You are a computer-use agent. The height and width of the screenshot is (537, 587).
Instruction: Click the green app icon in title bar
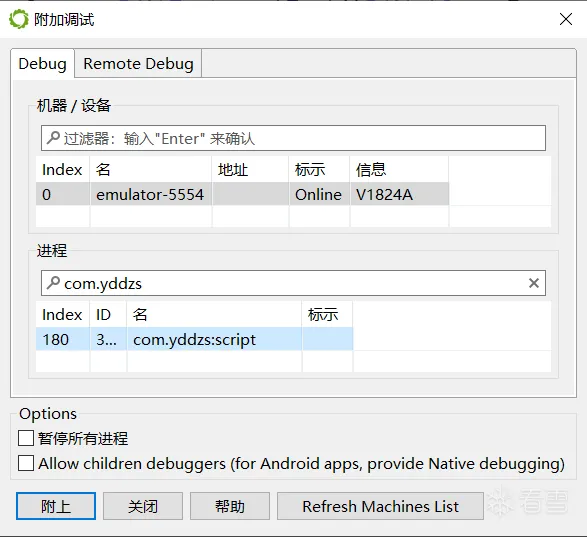(x=19, y=19)
